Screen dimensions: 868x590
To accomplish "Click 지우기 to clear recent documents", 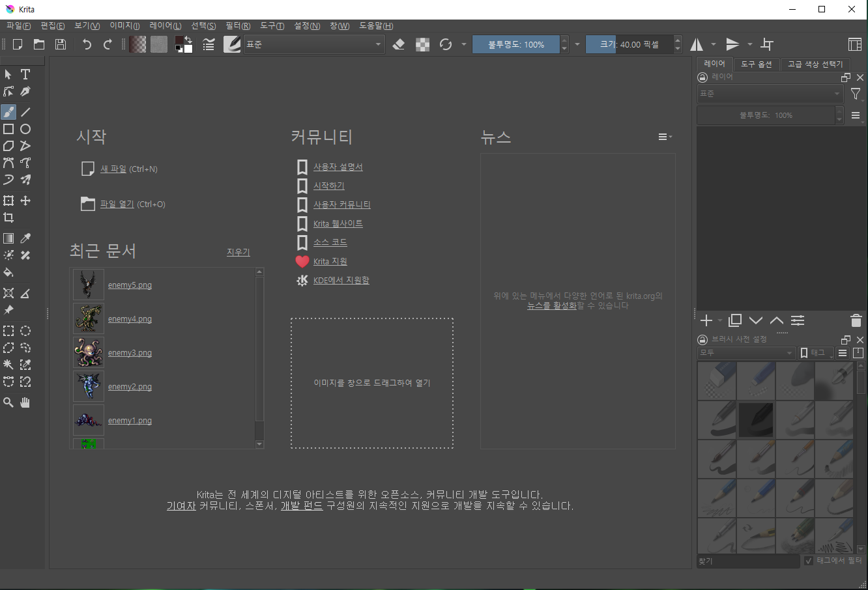I will click(x=239, y=252).
